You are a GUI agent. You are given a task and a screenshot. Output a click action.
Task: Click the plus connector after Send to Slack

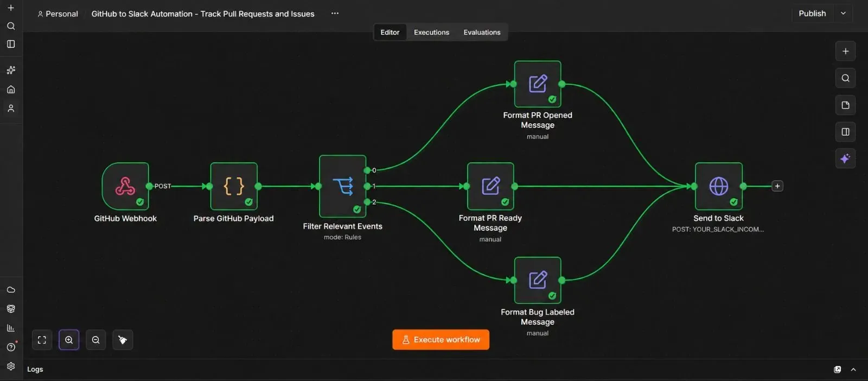click(x=777, y=186)
